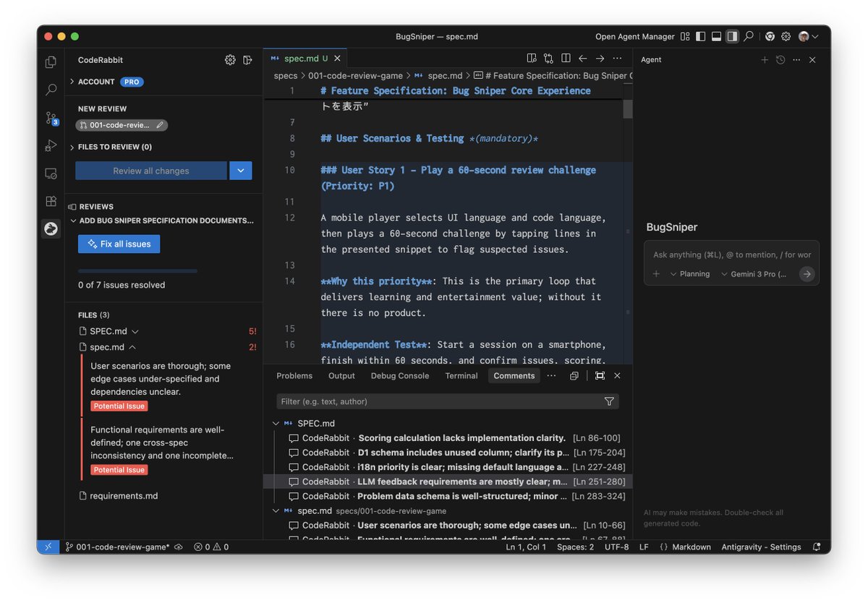Start a new Agent conversation with plus

765,60
